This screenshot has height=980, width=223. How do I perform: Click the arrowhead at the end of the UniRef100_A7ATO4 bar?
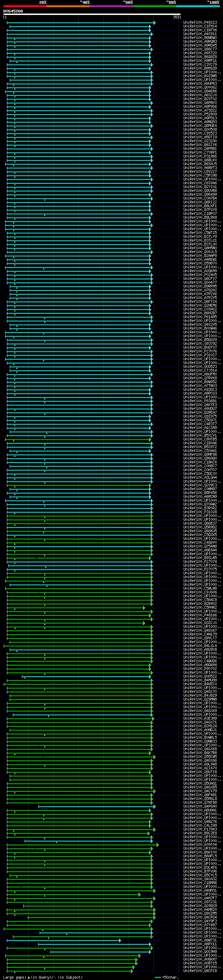click(158, 844)
